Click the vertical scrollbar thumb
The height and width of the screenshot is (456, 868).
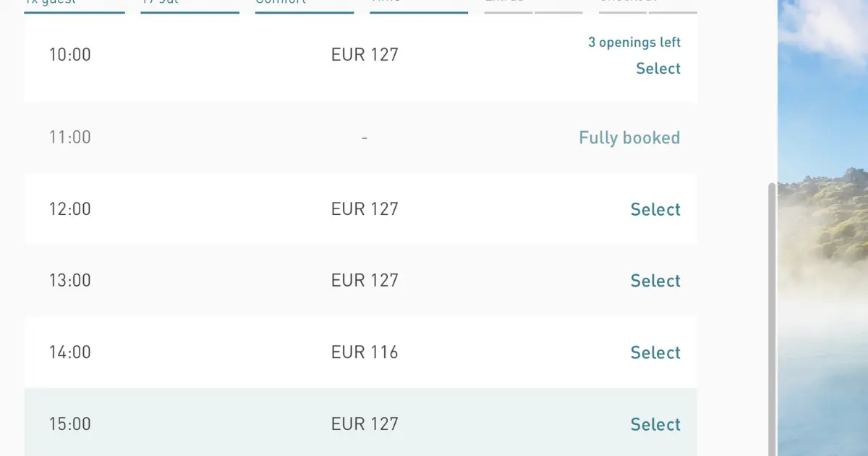(x=772, y=318)
